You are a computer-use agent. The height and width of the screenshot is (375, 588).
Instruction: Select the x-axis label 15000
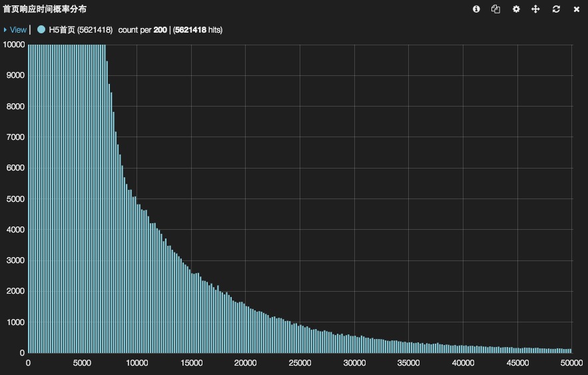(191, 362)
